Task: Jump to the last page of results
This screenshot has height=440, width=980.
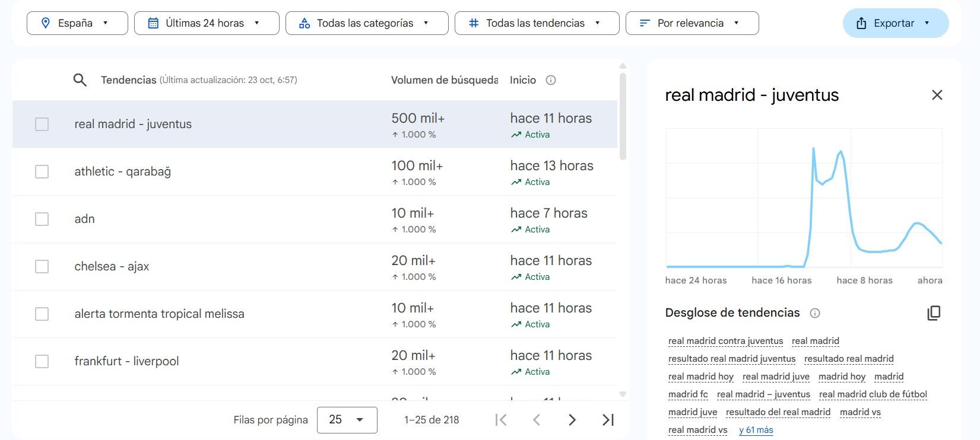Action: 608,420
